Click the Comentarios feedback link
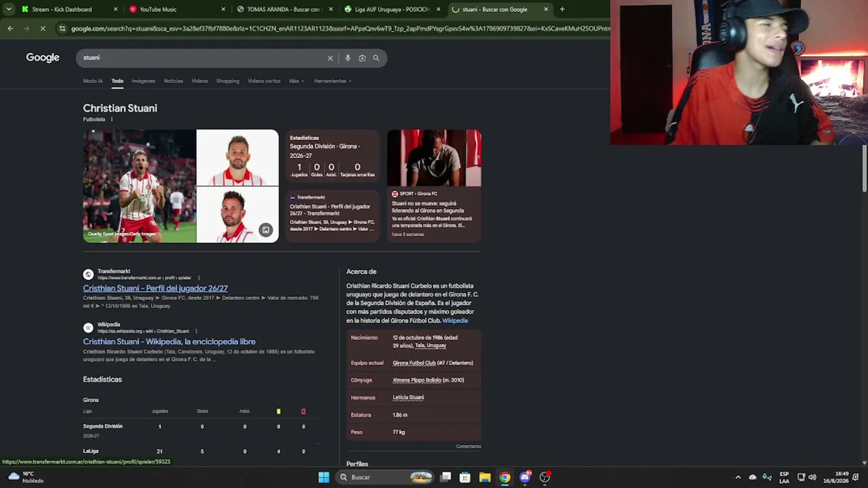The image size is (868, 488). pos(469,447)
